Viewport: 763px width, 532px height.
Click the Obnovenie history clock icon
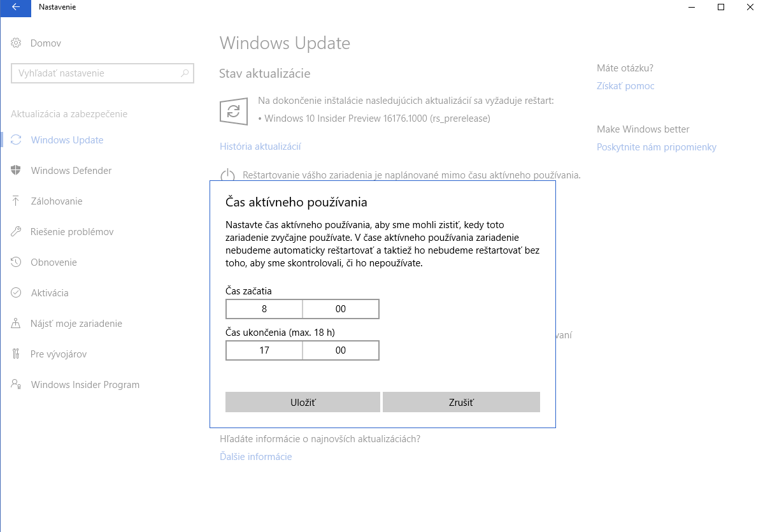tap(16, 262)
